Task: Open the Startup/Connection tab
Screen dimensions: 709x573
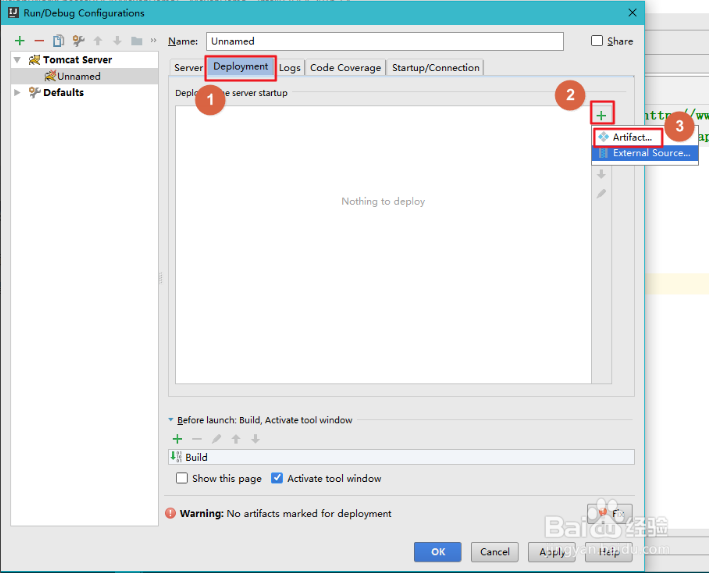Action: pyautogui.click(x=435, y=67)
